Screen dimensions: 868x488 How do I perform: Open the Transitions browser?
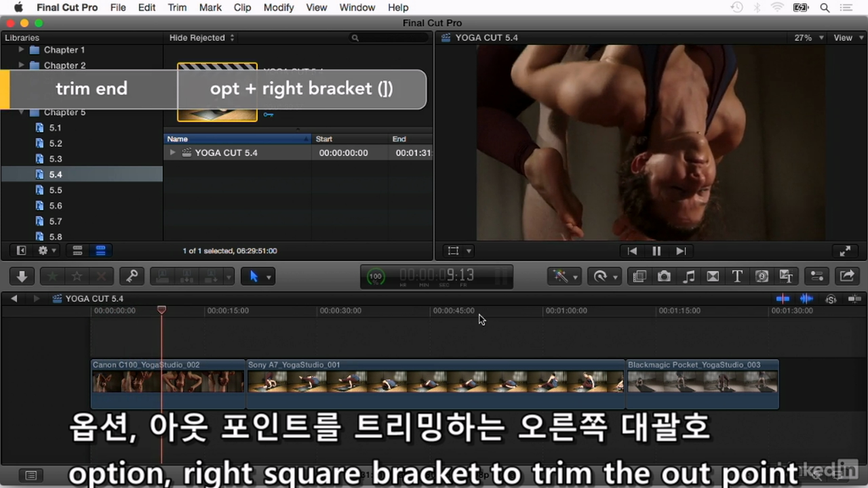713,276
